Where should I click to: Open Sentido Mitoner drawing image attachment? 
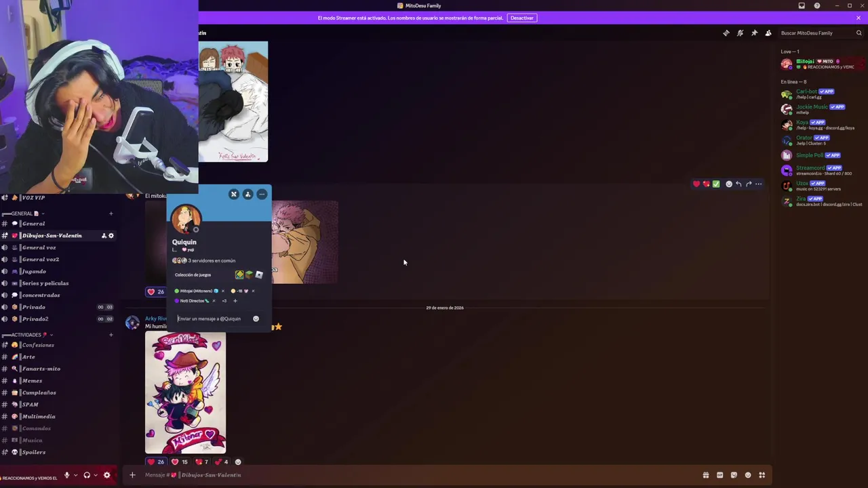coord(185,393)
